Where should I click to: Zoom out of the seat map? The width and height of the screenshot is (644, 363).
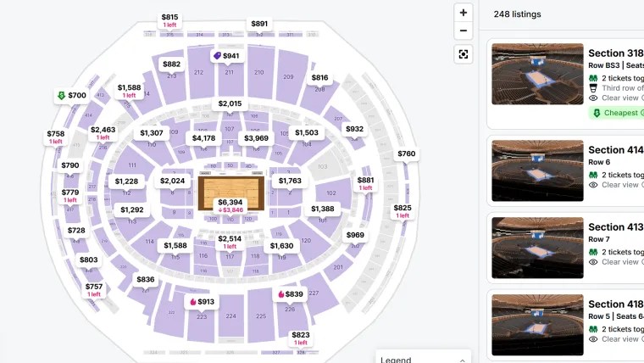[463, 31]
